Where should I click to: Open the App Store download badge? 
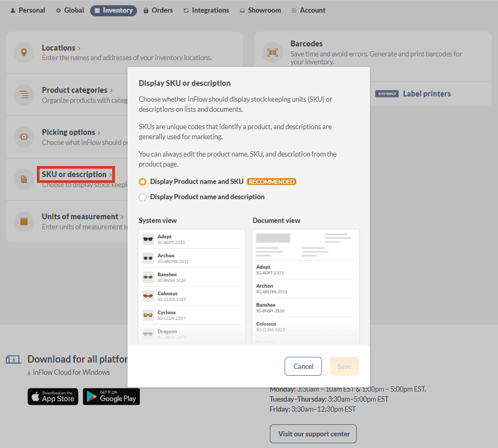click(x=53, y=396)
